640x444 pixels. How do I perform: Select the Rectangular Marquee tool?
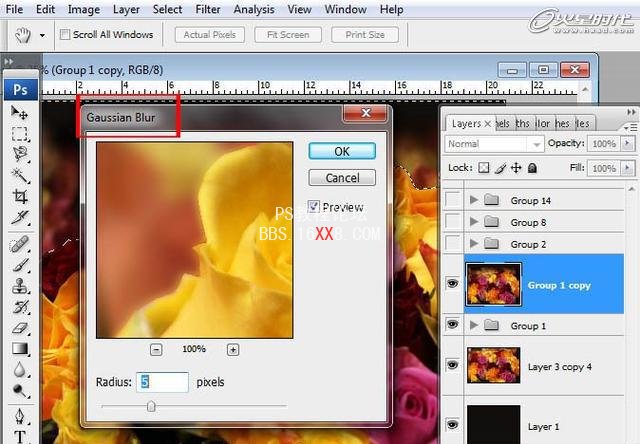(19, 133)
